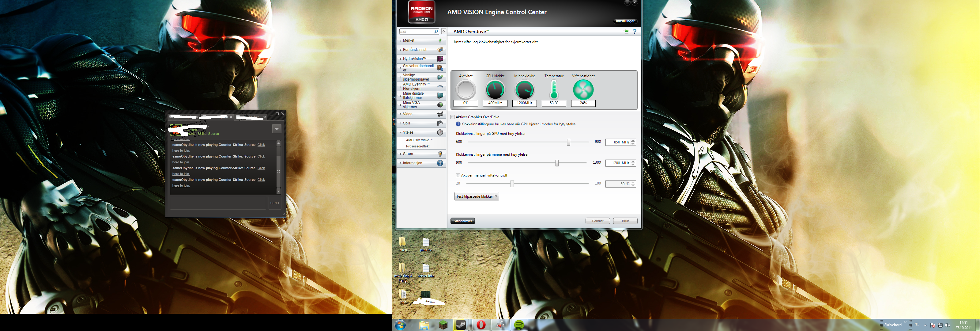Switch to Steam via its taskbar icon
The height and width of the screenshot is (331, 980).
coord(461,325)
